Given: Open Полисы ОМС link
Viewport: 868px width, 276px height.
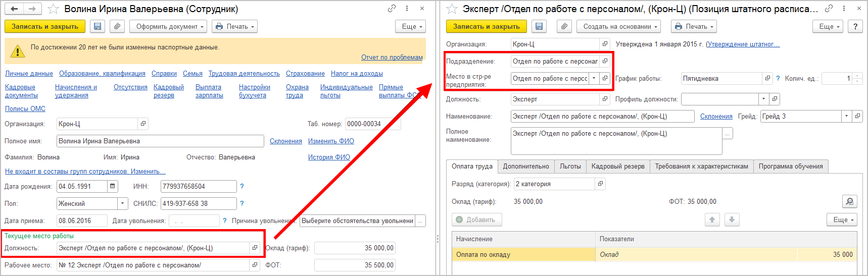Looking at the screenshot, I should coord(25,108).
